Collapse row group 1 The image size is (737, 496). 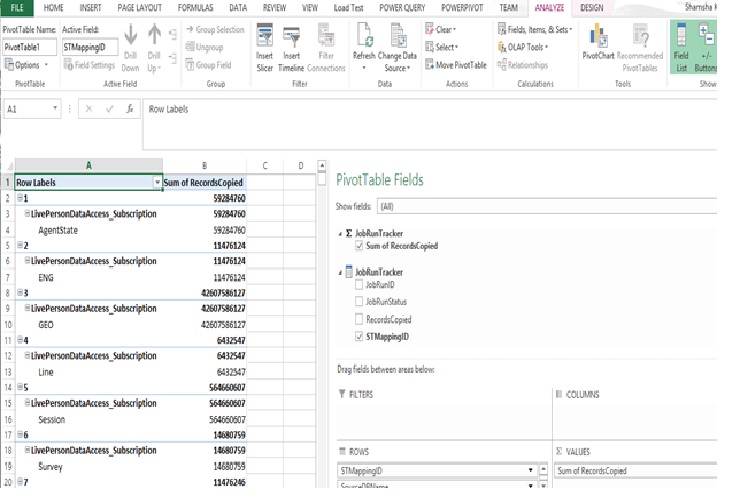tap(20, 198)
